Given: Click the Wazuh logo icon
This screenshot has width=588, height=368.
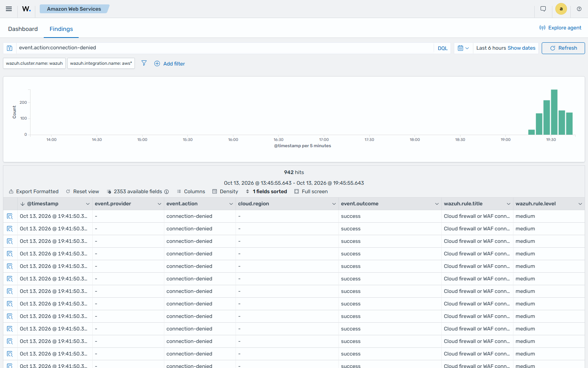Looking at the screenshot, I should click(26, 9).
